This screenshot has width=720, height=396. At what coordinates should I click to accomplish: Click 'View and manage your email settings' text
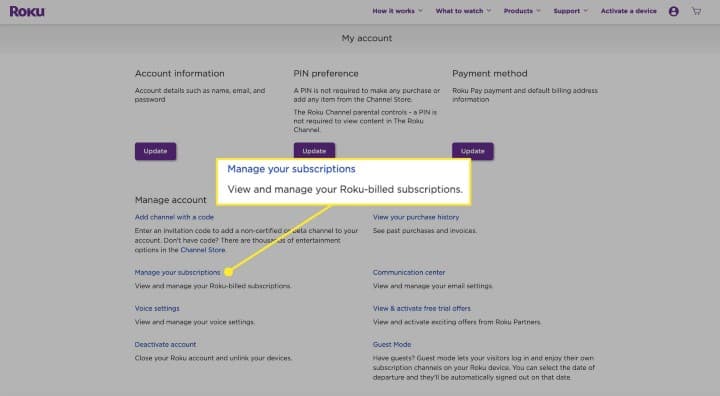point(433,286)
